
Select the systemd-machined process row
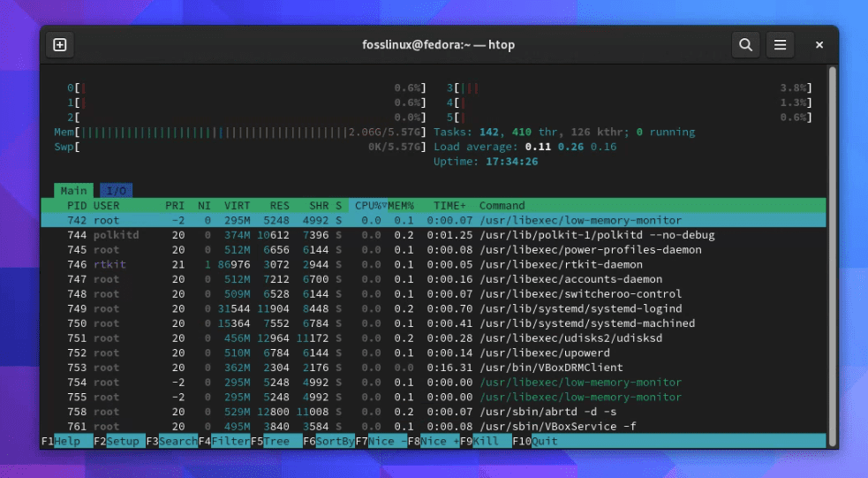coord(434,323)
